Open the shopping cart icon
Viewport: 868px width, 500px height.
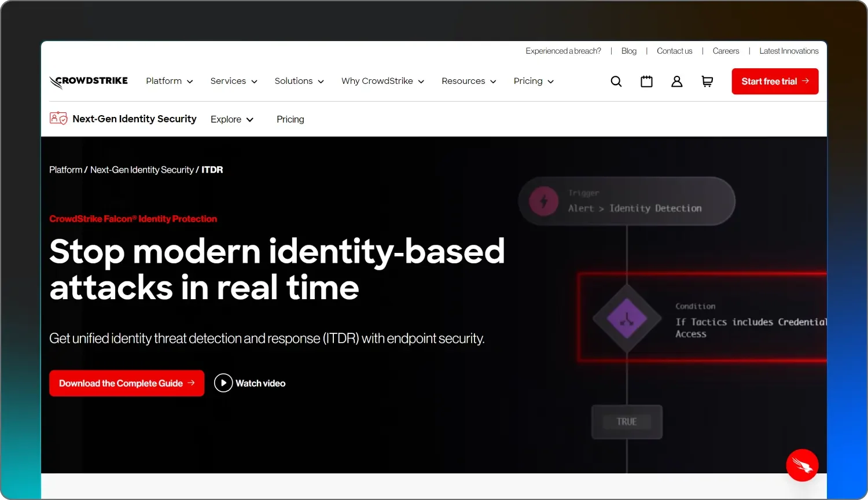coord(707,82)
